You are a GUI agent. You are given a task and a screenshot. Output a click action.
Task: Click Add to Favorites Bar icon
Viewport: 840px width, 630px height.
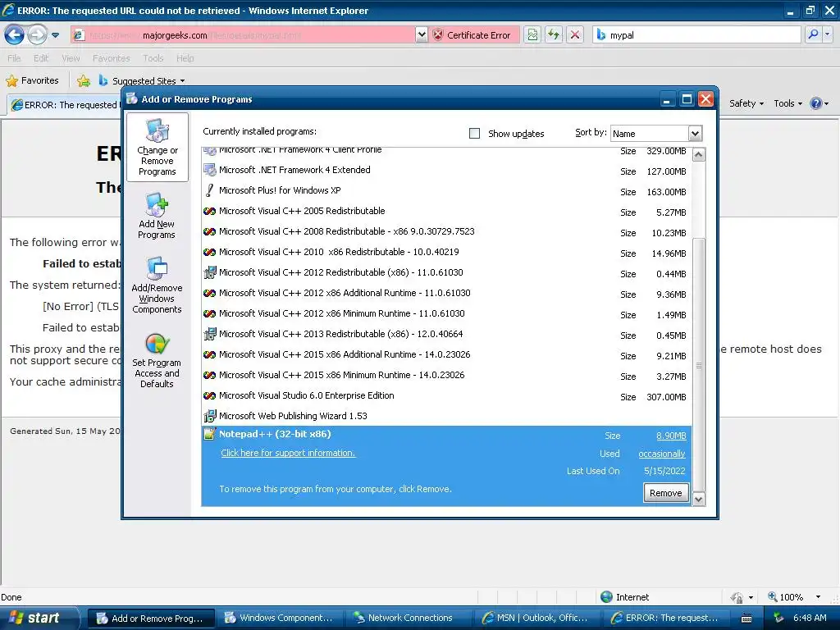click(x=84, y=81)
